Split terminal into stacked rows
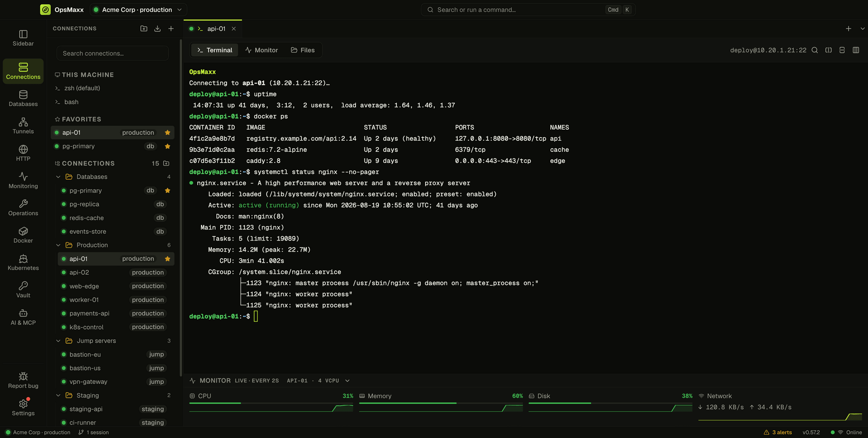The width and height of the screenshot is (868, 438). [x=842, y=50]
